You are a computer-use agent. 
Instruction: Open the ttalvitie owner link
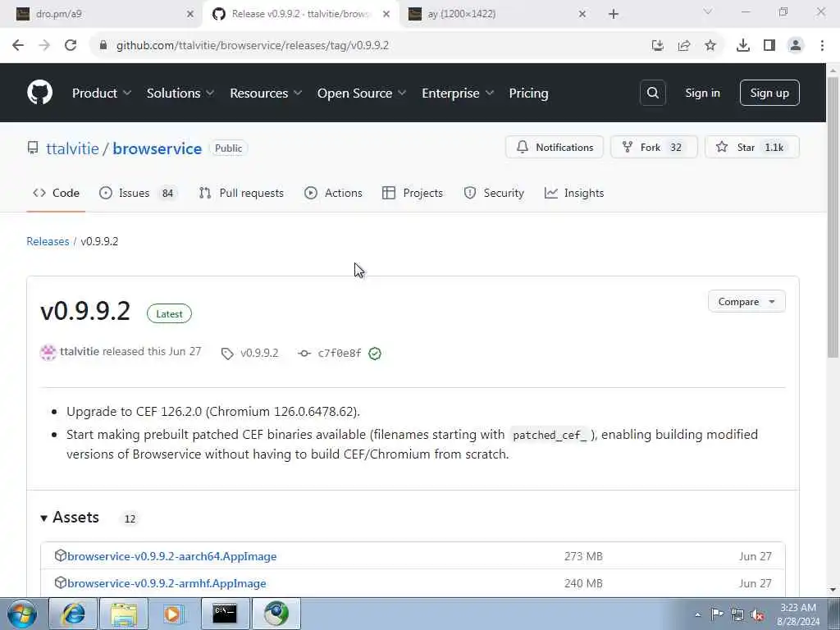(72, 148)
